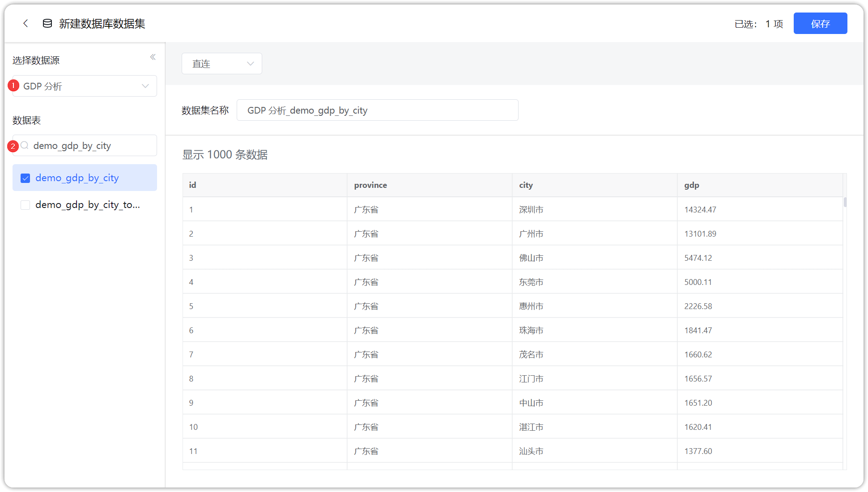Uncheck the demo_gdp_by_city table checkbox
Viewport: 868px width, 492px height.
pyautogui.click(x=25, y=178)
